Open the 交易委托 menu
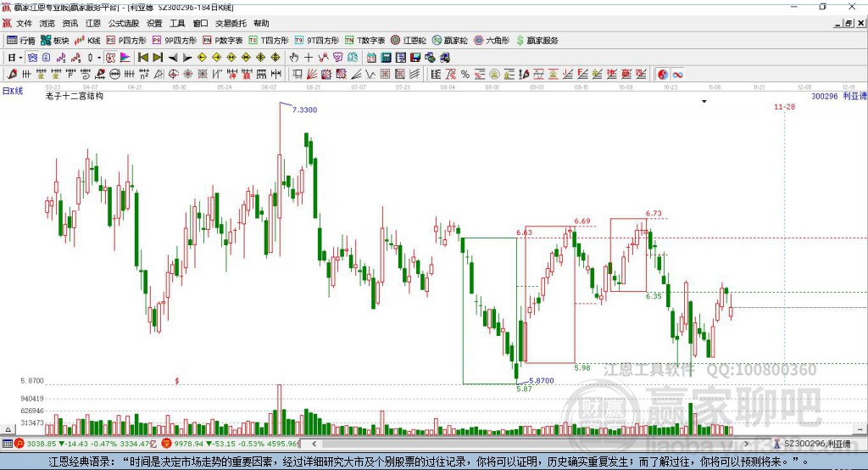This screenshot has width=868, height=470. click(231, 23)
